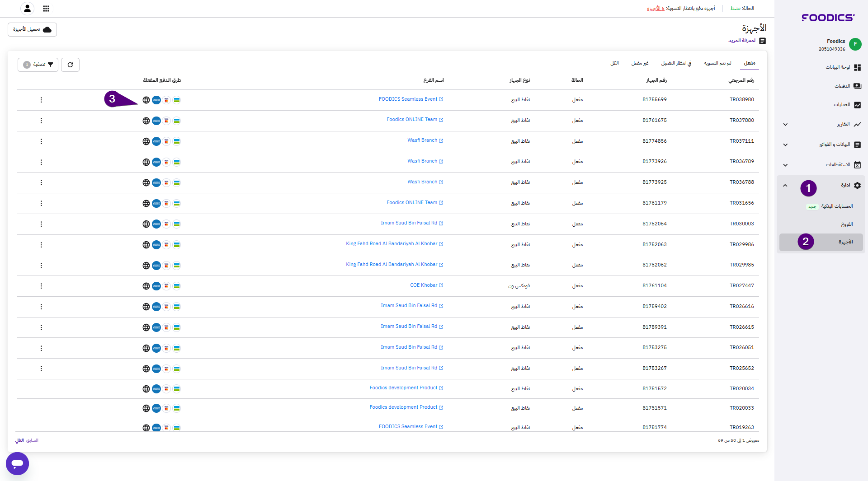
Task: Select the الكل tab
Action: coord(614,63)
